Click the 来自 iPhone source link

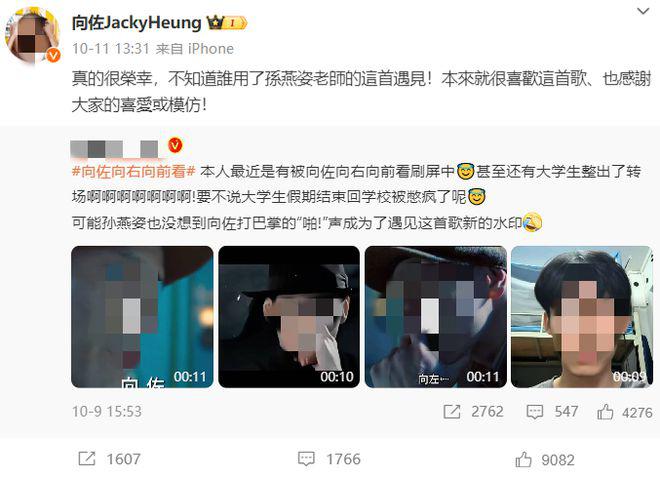tap(195, 49)
